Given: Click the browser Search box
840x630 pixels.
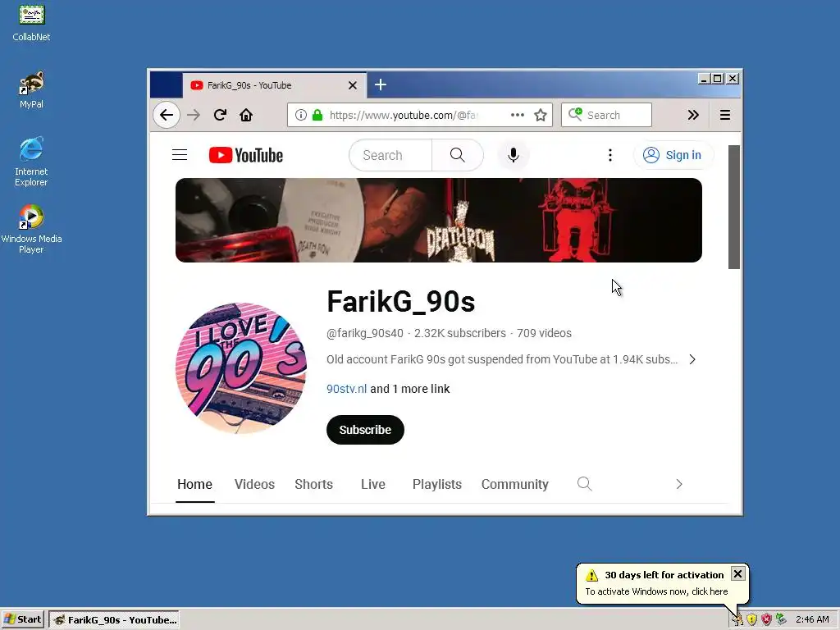Looking at the screenshot, I should tap(606, 115).
